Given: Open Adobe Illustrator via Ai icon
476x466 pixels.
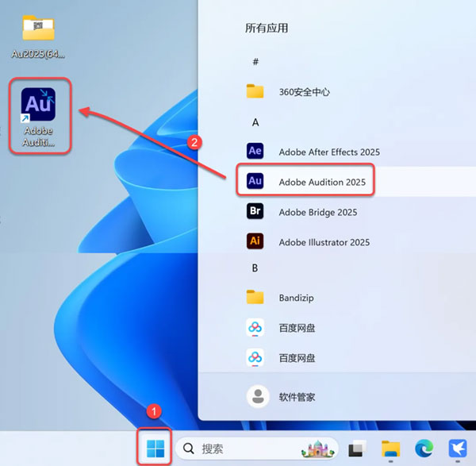Looking at the screenshot, I should [x=255, y=241].
